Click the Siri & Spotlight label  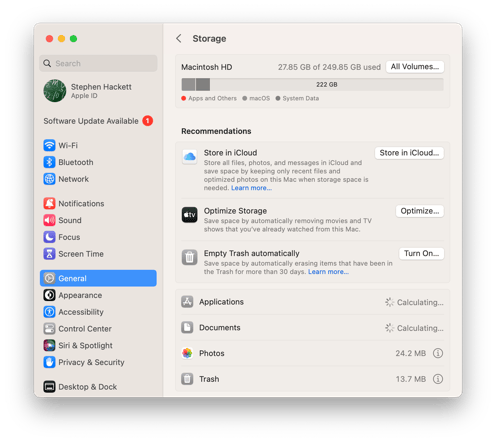point(85,345)
